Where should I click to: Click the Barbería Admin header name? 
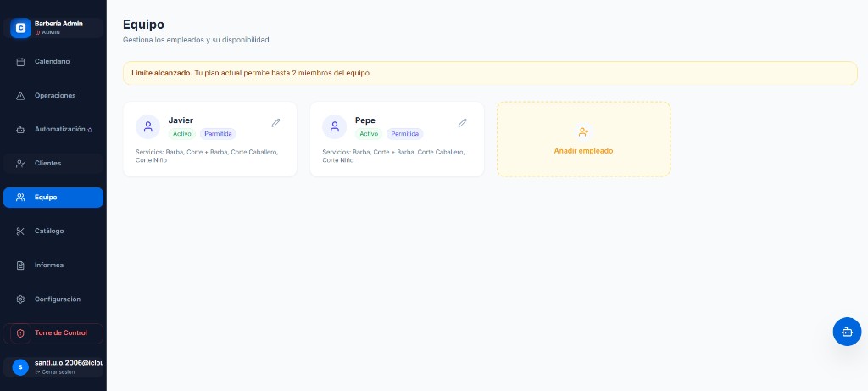(58, 24)
